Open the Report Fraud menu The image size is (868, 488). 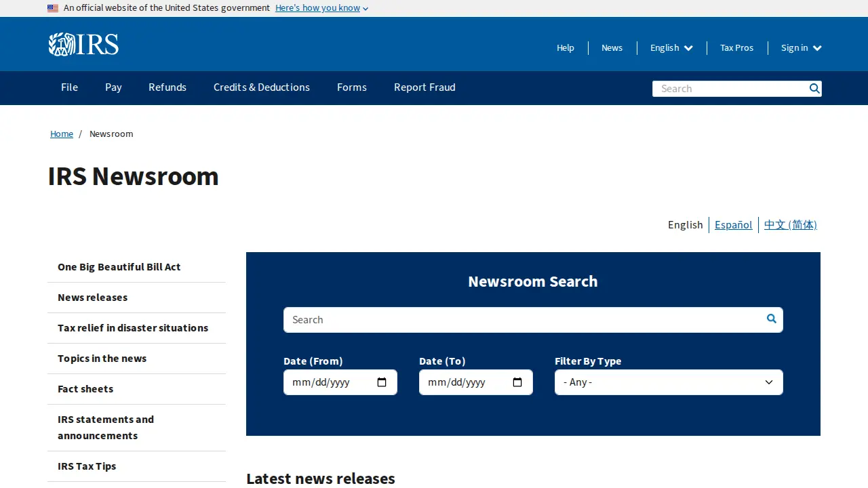click(425, 87)
